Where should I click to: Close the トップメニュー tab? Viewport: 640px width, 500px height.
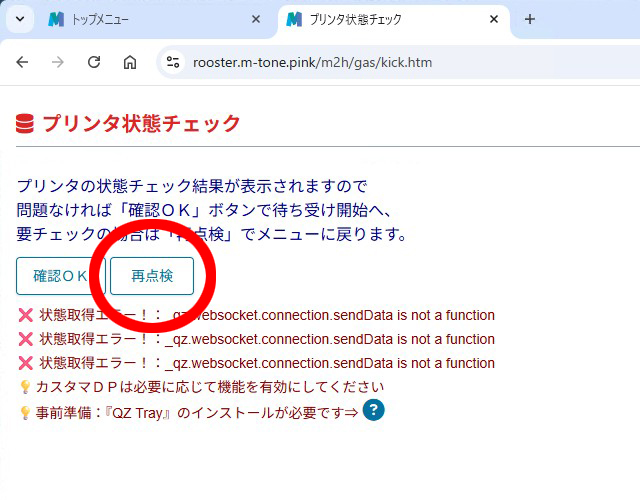256,19
